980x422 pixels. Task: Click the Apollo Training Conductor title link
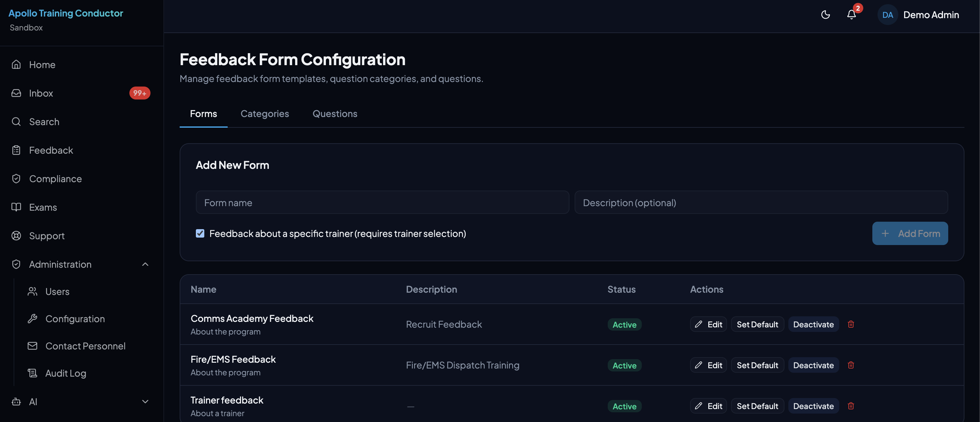66,13
